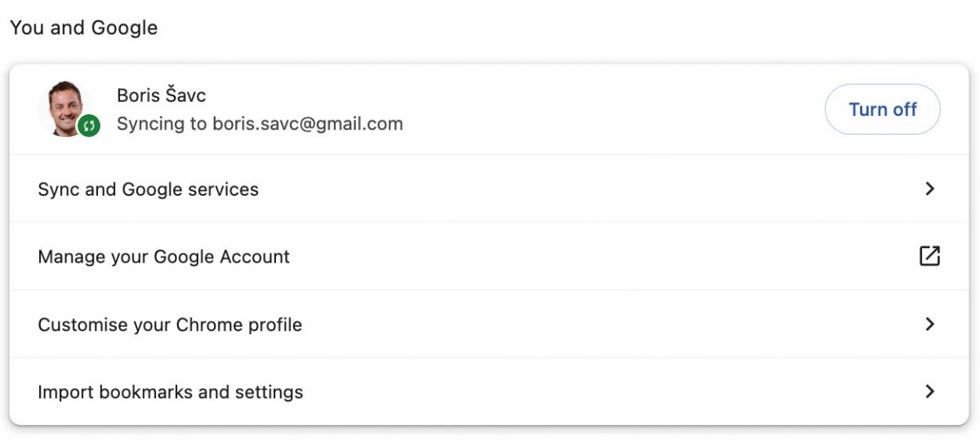980x443 pixels.
Task: Click the You and Google heading
Action: click(83, 28)
